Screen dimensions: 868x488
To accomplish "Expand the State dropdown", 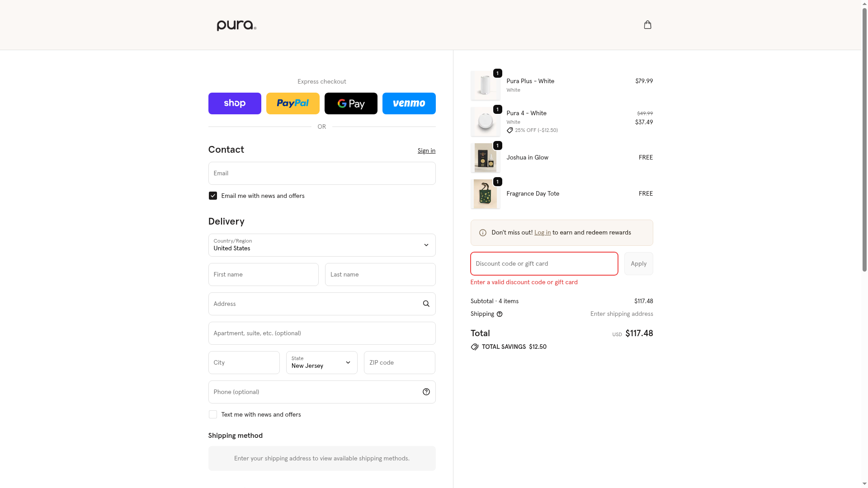I will pos(321,362).
